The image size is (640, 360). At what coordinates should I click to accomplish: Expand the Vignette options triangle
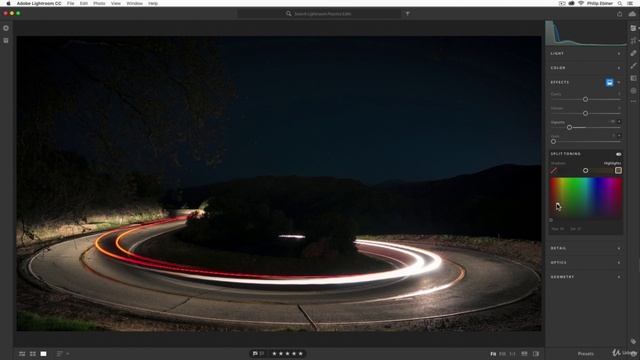[x=619, y=122]
